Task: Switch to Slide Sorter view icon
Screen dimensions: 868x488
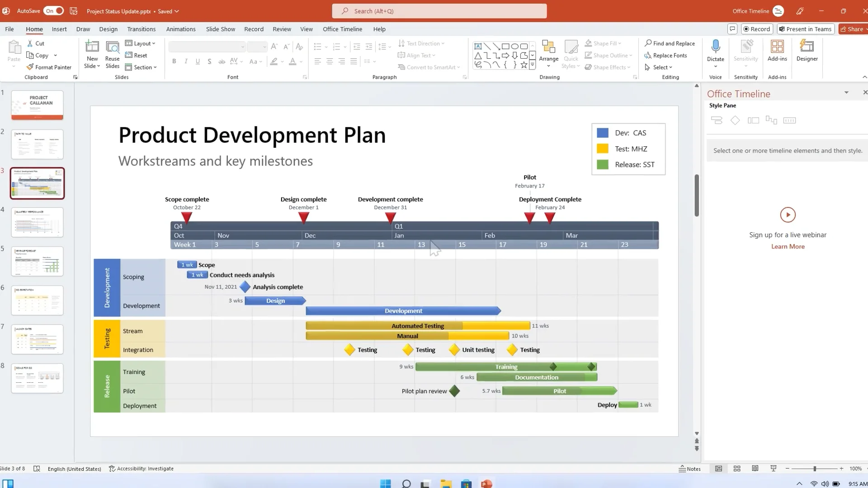Action: 737,469
